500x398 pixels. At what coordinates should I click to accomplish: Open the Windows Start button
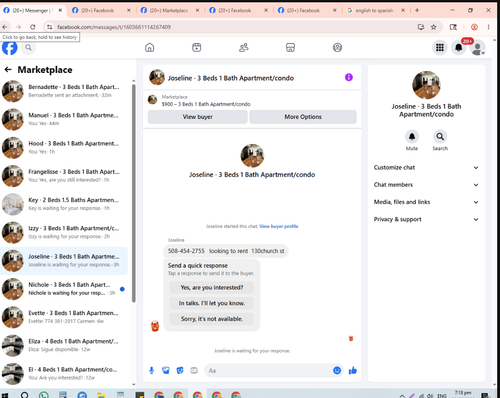tap(5, 395)
